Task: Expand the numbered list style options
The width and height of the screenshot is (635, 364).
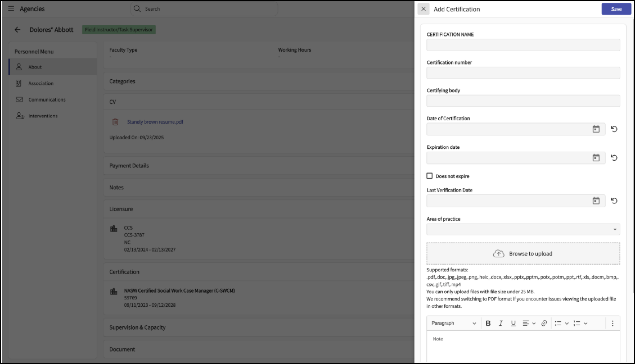Action: (586, 324)
